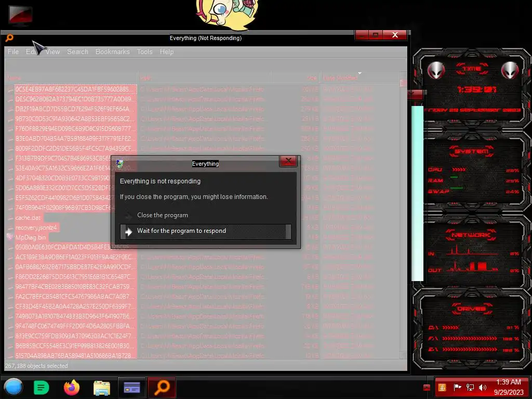
Task: Open the Tools menu
Action: pyautogui.click(x=144, y=51)
